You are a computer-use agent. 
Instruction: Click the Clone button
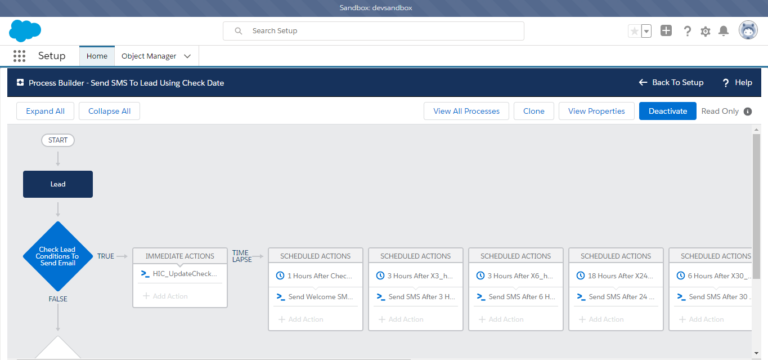[x=534, y=111]
